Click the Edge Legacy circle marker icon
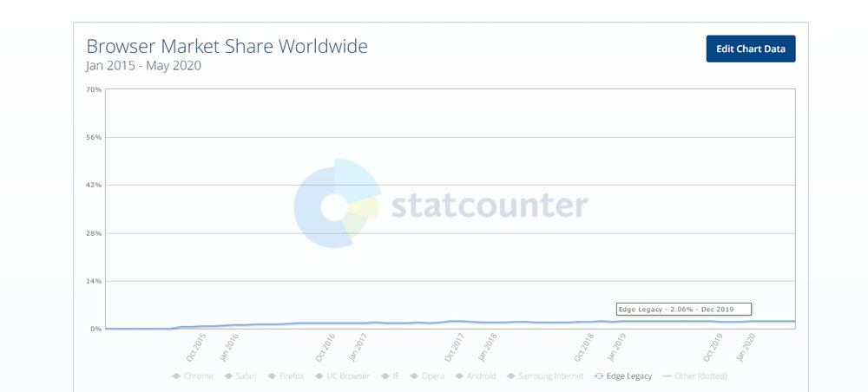The image size is (868, 392). 598,376
